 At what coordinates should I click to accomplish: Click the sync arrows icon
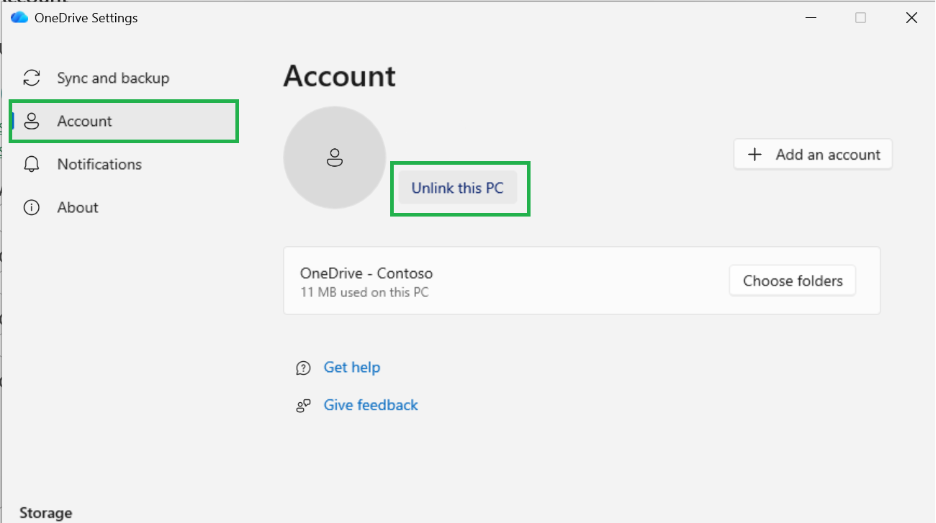32,78
